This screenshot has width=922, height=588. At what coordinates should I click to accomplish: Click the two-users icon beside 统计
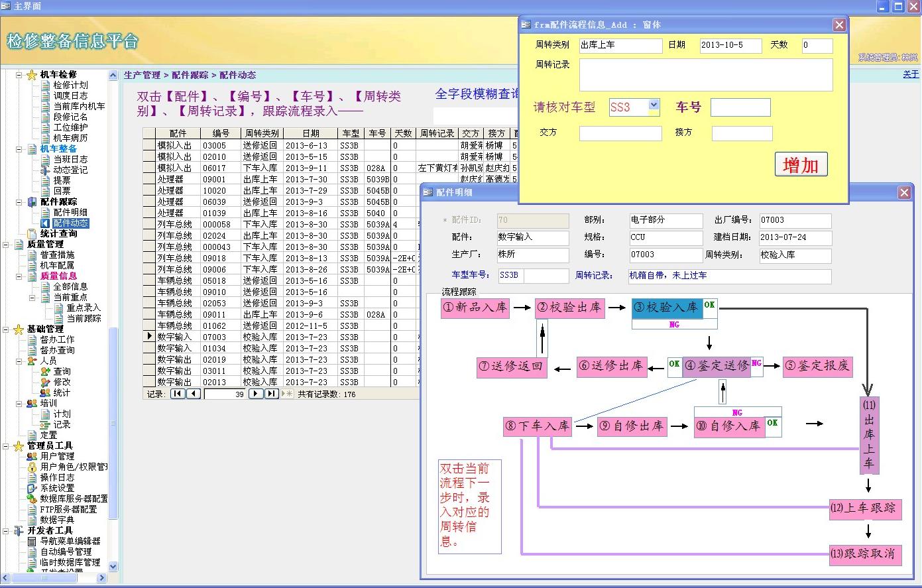45,392
